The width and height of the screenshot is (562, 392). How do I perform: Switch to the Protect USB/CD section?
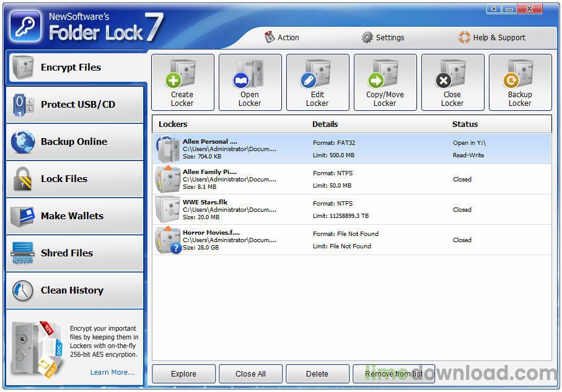click(74, 104)
